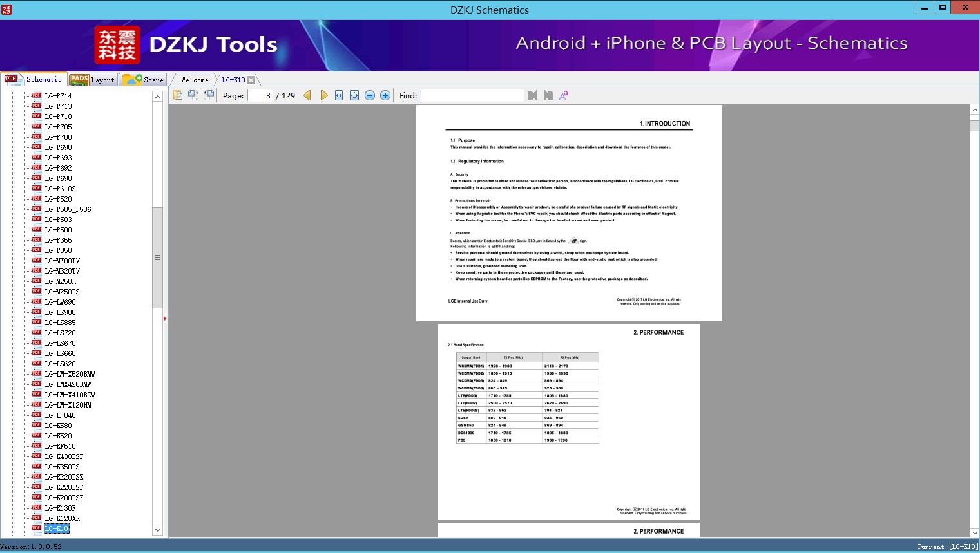Select LG-LMX420BMW entry
980x553 pixels.
pyautogui.click(x=68, y=384)
